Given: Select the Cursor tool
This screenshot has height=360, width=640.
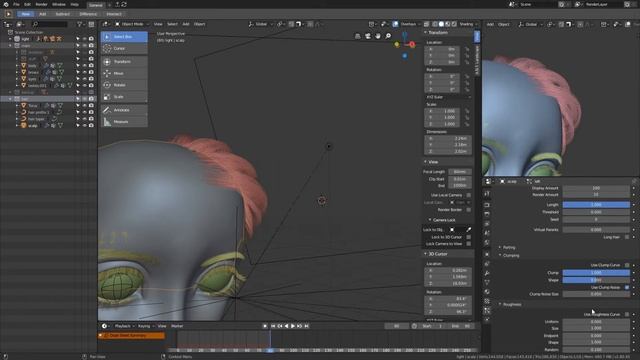Looking at the screenshot, I should pos(124,49).
